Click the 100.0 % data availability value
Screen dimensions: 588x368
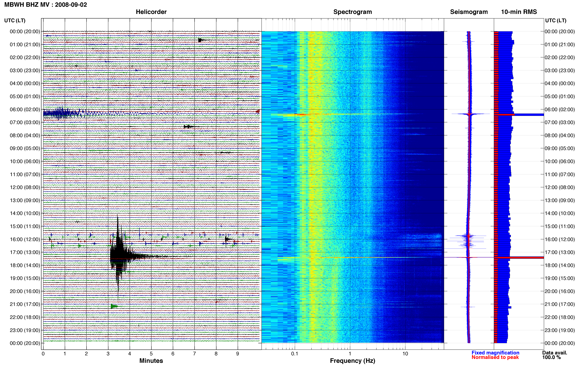pyautogui.click(x=551, y=357)
